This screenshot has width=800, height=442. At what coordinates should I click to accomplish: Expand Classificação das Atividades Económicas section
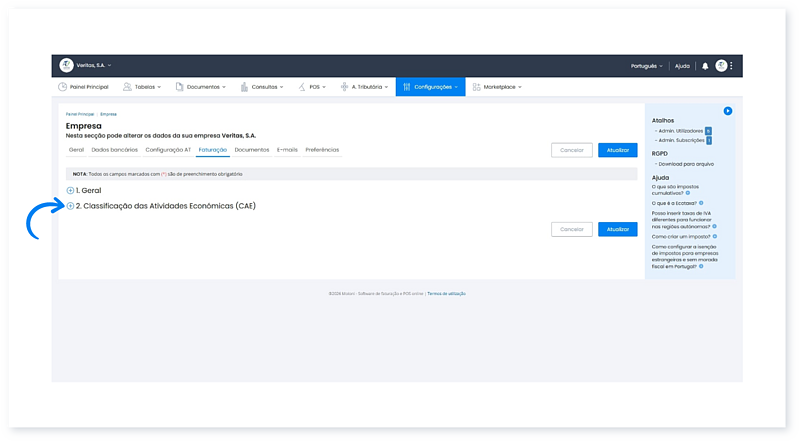(70, 206)
